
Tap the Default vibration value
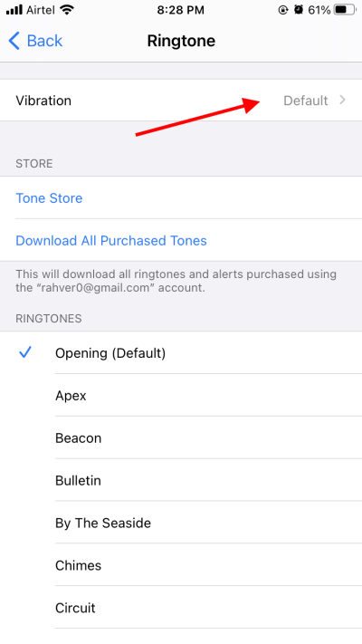click(305, 101)
